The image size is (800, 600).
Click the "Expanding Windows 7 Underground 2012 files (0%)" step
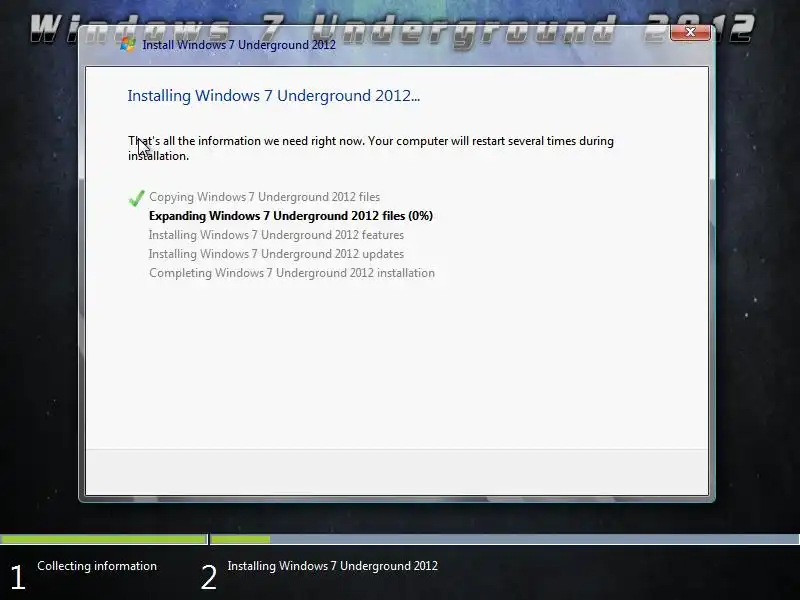(x=291, y=216)
